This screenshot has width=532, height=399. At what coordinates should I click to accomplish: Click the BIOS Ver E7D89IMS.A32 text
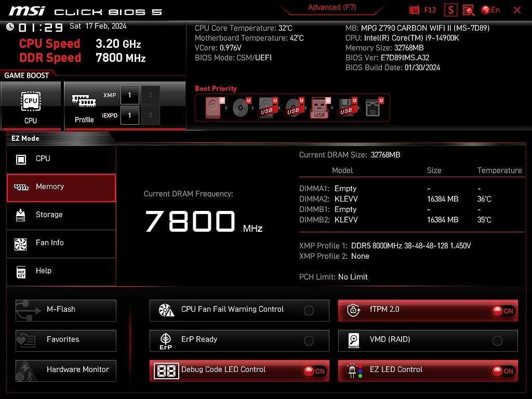click(x=388, y=58)
